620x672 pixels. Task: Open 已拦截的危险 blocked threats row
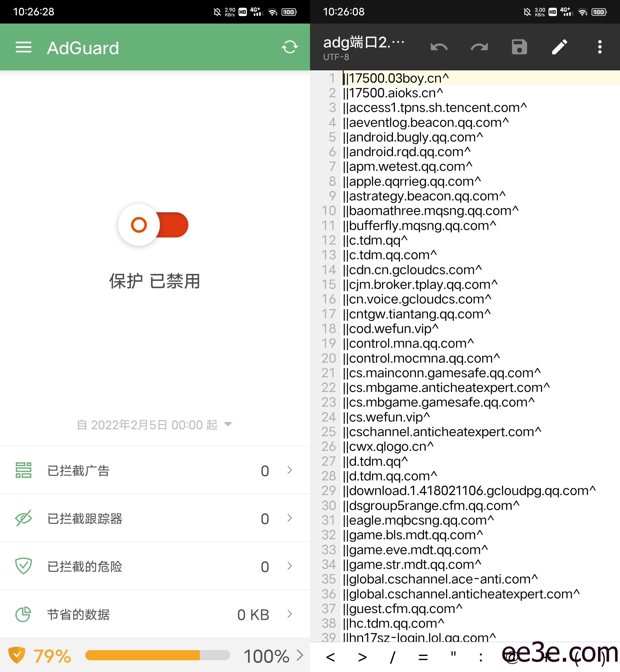pos(154,566)
